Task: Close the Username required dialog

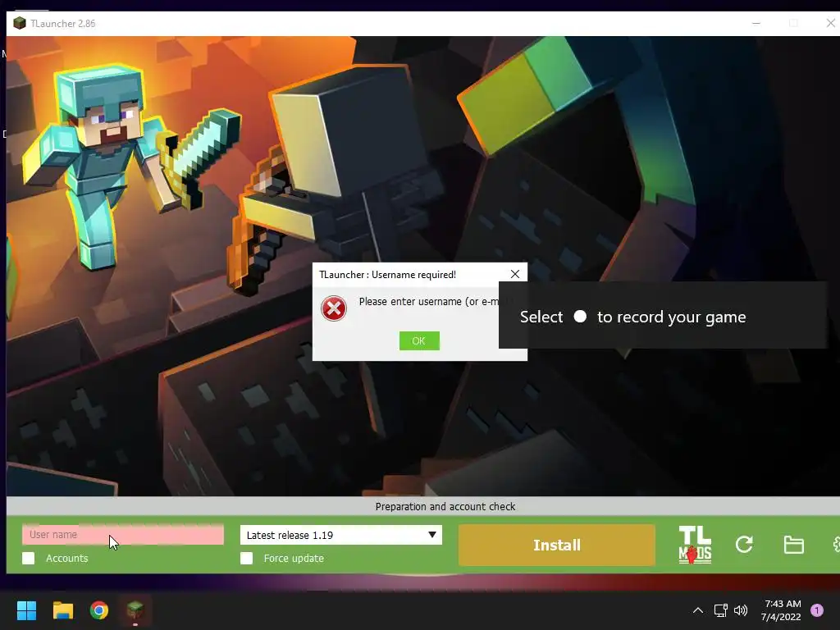Action: pos(515,274)
